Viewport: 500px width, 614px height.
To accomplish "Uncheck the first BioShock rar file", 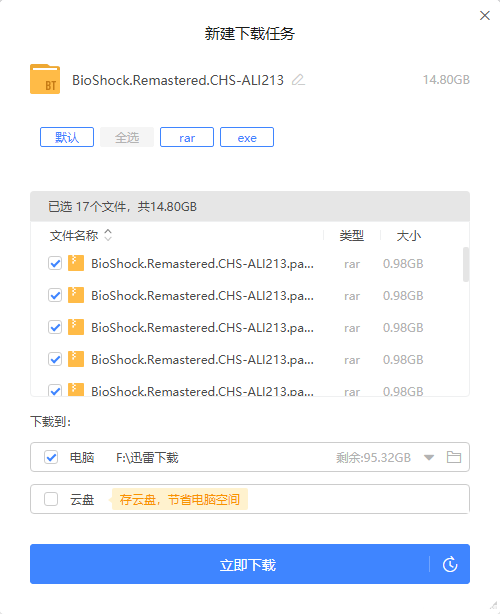I will [x=55, y=264].
